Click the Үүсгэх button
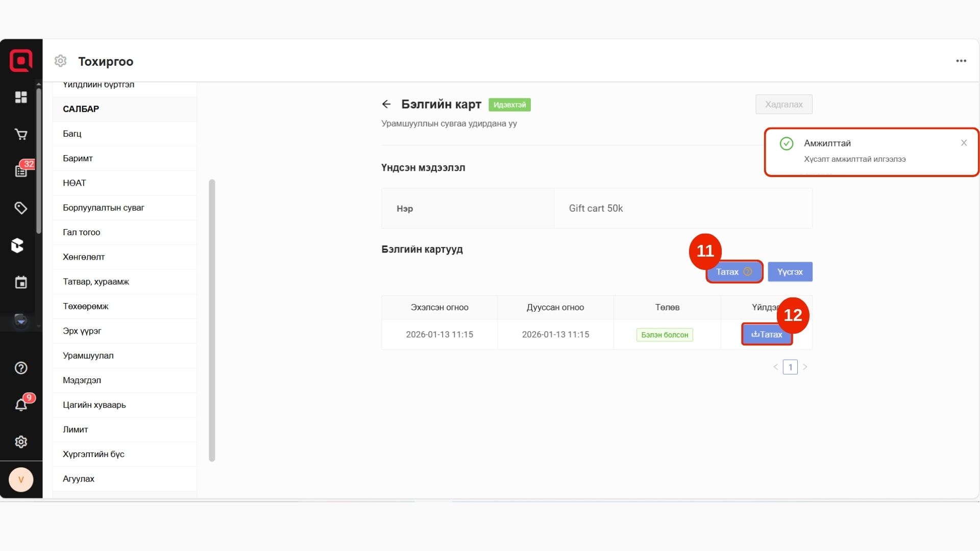 click(790, 272)
